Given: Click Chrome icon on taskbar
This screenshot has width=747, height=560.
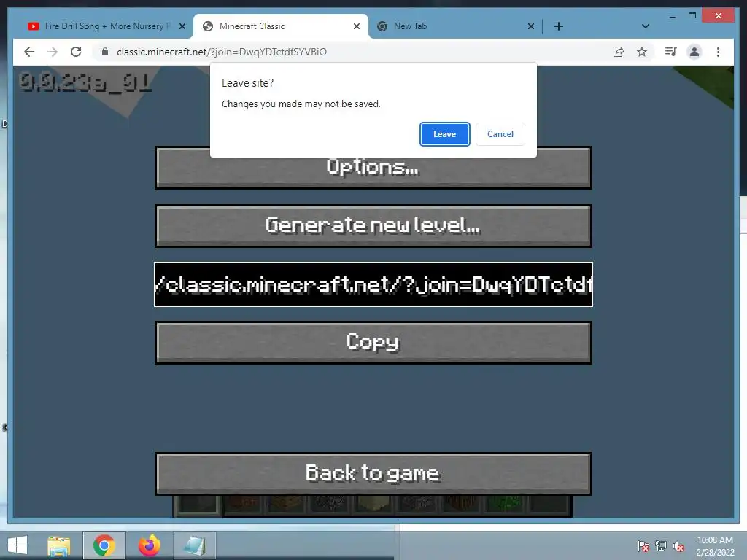Looking at the screenshot, I should pyautogui.click(x=104, y=545).
